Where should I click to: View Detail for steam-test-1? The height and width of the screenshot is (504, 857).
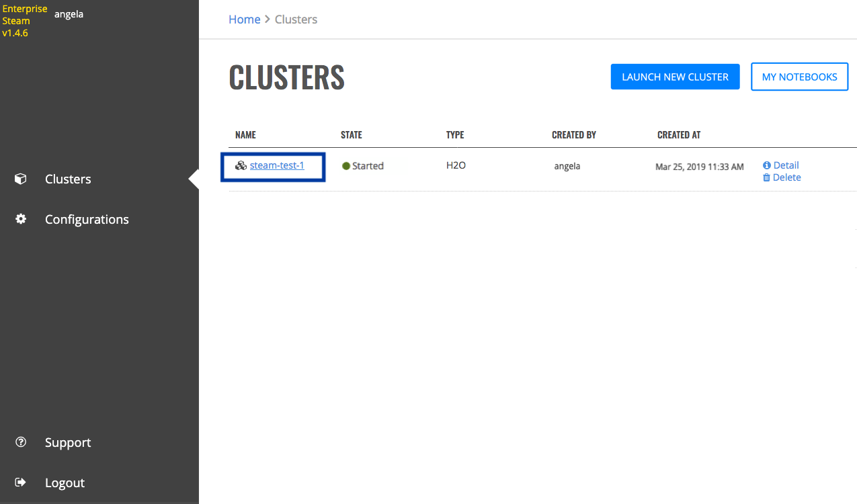[786, 165]
